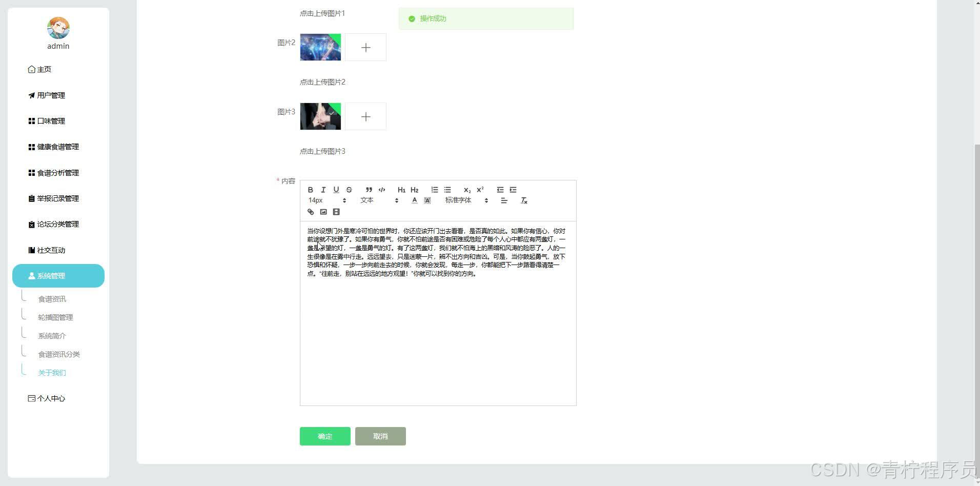980x486 pixels.
Task: Click the 取消 cancel button
Action: pos(380,436)
